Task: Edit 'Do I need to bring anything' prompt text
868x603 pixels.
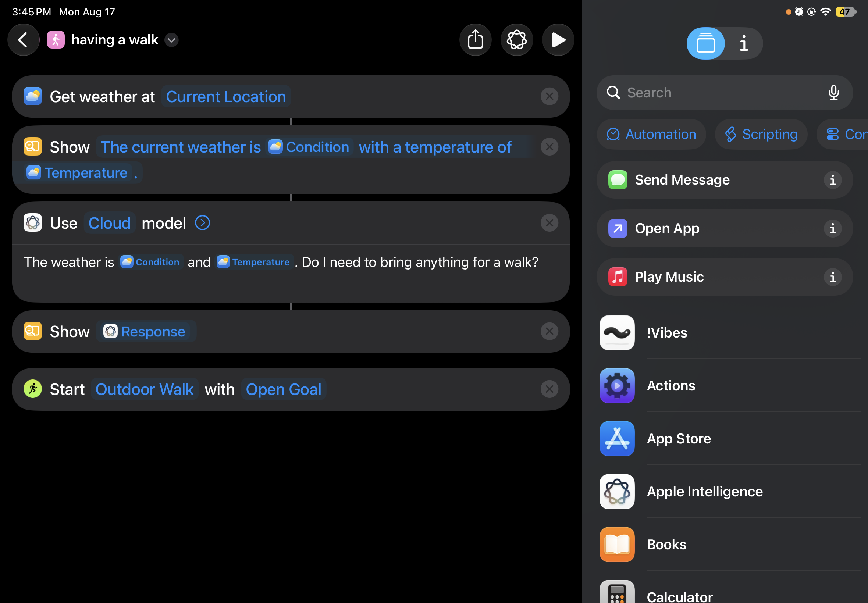Action: [420, 262]
